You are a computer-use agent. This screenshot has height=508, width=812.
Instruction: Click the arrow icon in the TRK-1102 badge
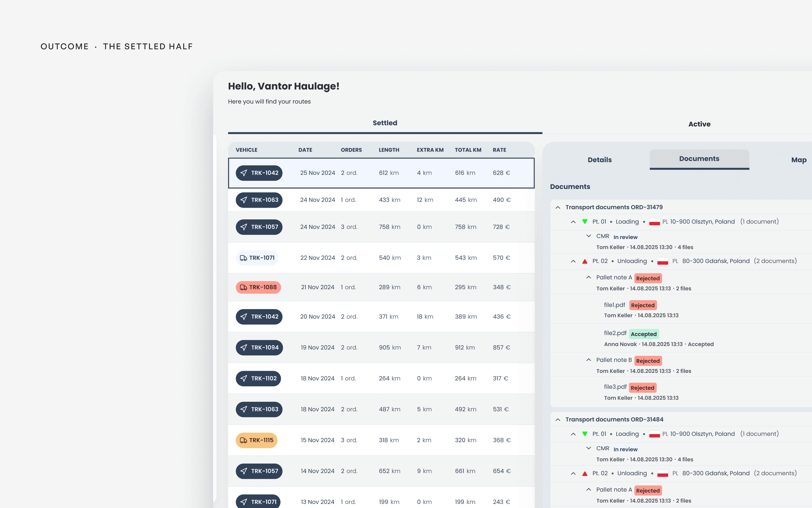(x=244, y=378)
